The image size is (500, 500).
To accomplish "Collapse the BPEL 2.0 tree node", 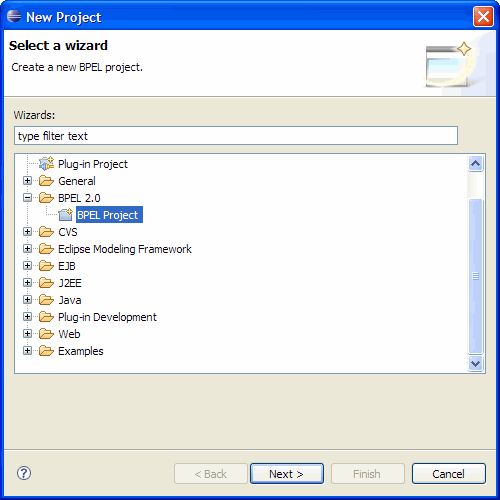I will click(27, 198).
